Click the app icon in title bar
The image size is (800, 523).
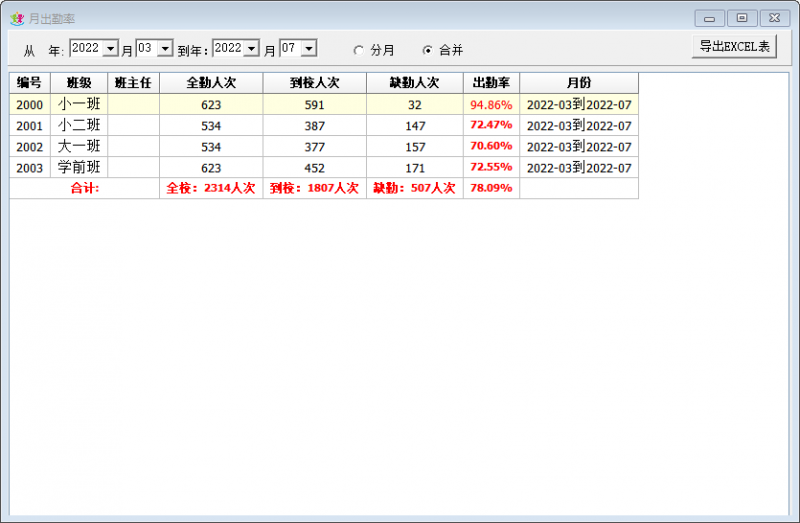click(x=17, y=18)
